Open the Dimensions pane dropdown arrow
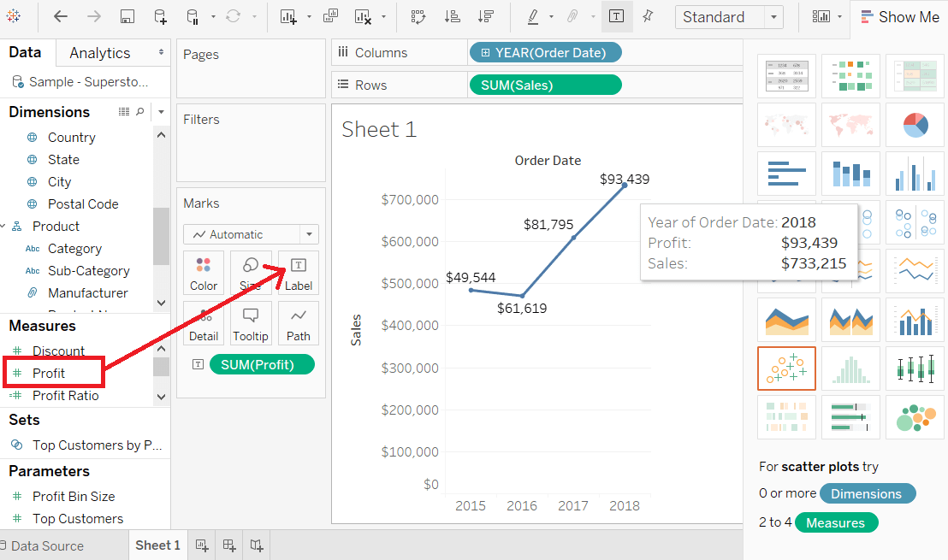Image resolution: width=948 pixels, height=560 pixels. click(x=161, y=112)
